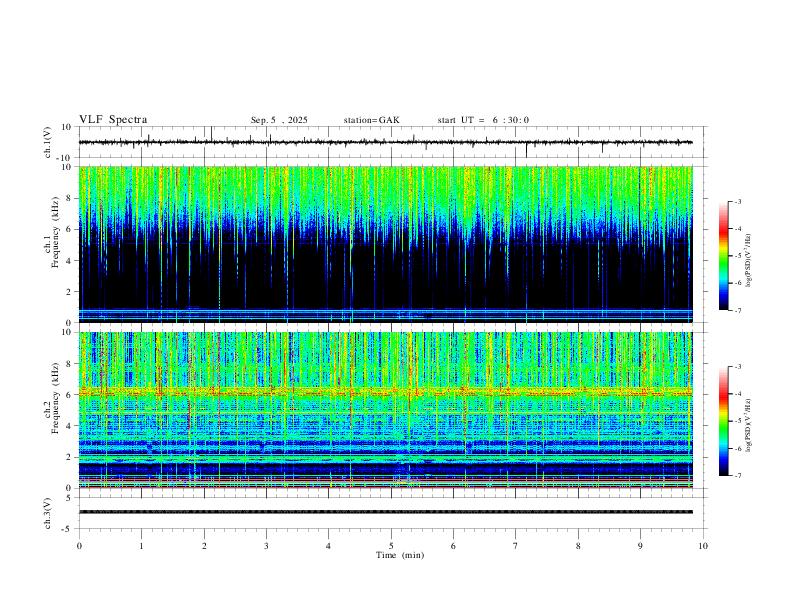Click the '4' tick on time axis
Image resolution: width=792 pixels, height=612 pixels.
(328, 546)
